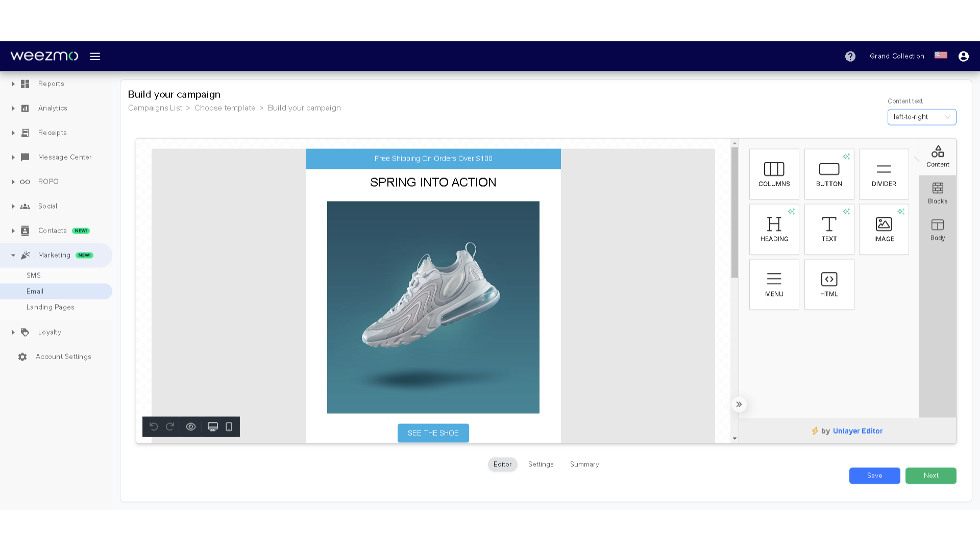The height and width of the screenshot is (551, 980).
Task: Open the Unlayer Editor link
Action: coord(857,431)
